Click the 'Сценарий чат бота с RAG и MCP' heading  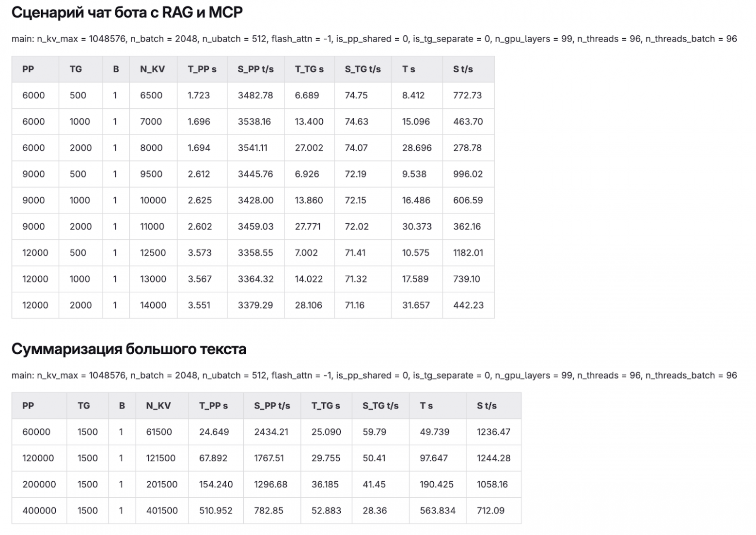[127, 13]
